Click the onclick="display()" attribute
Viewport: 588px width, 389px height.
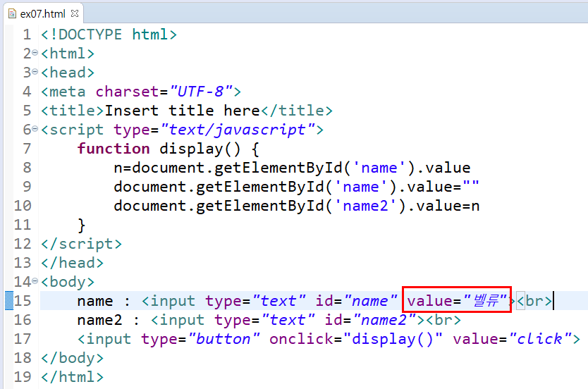click(356, 339)
